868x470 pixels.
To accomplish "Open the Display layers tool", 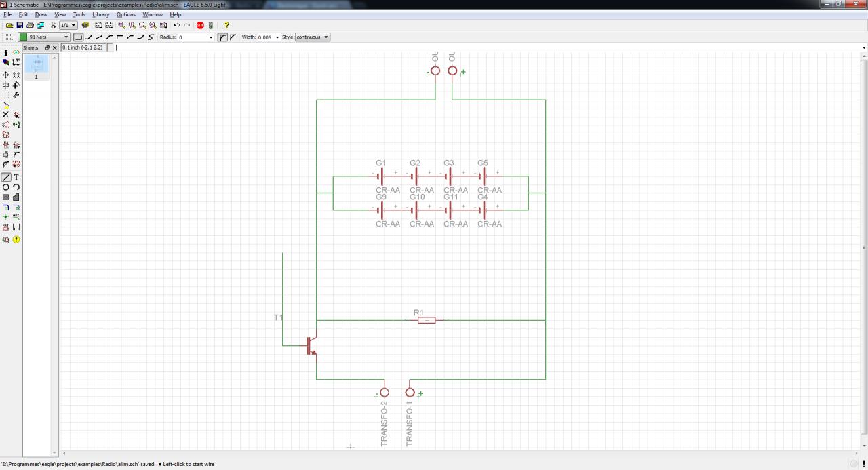I will pyautogui.click(x=6, y=62).
